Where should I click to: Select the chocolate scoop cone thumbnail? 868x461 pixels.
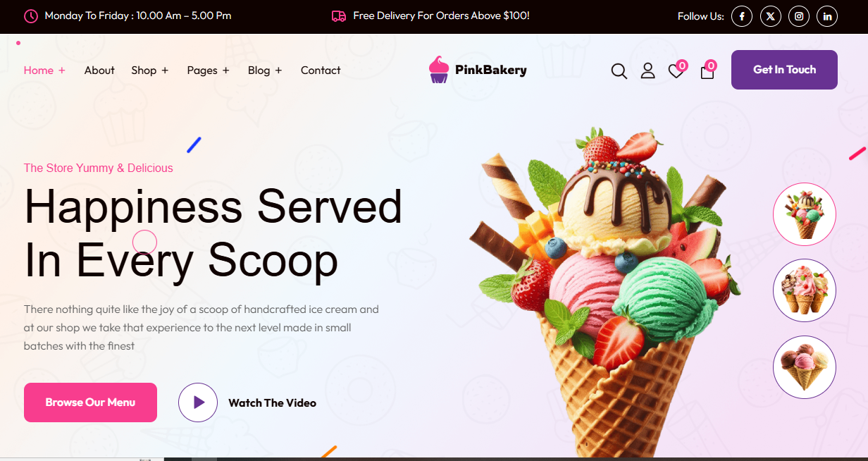(x=805, y=367)
